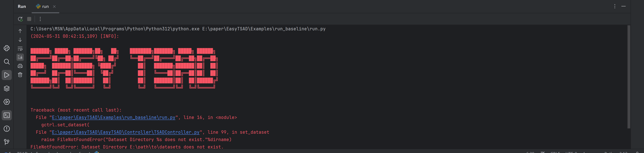Click the 'gctrl.set_dataset(' code line
The width and height of the screenshot is (644, 153).
(x=65, y=125)
